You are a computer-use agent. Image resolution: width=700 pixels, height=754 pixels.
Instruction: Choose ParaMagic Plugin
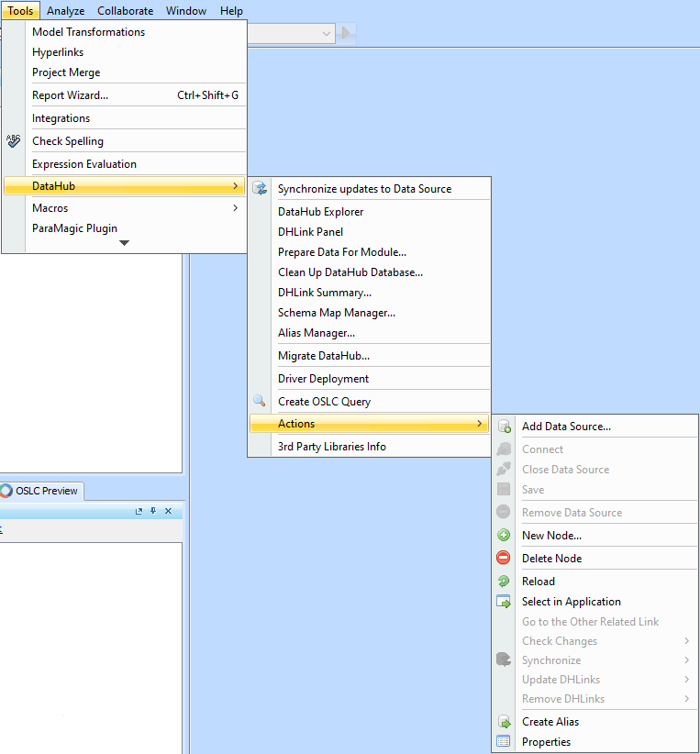[x=125, y=227]
